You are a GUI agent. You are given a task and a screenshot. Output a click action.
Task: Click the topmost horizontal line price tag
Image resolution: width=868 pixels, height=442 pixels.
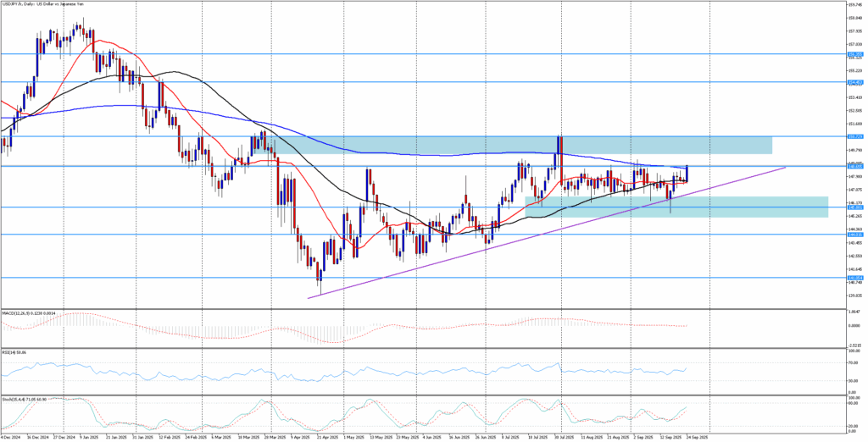pyautogui.click(x=854, y=54)
